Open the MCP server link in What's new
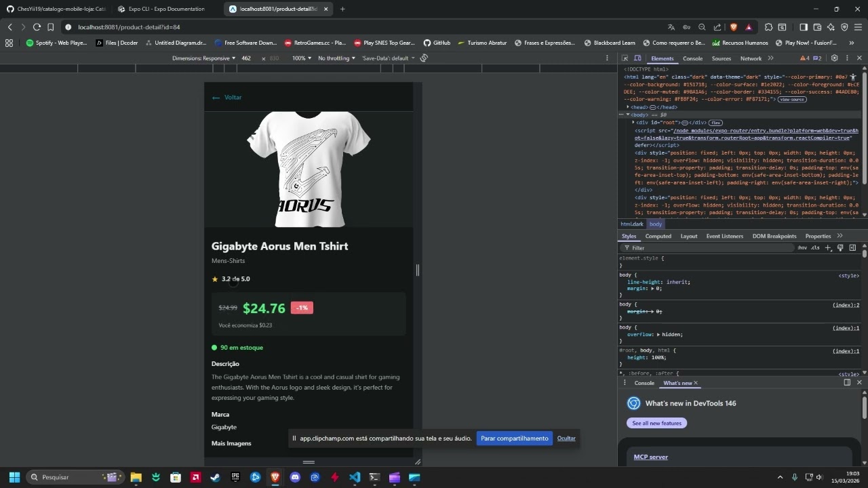 tap(651, 457)
